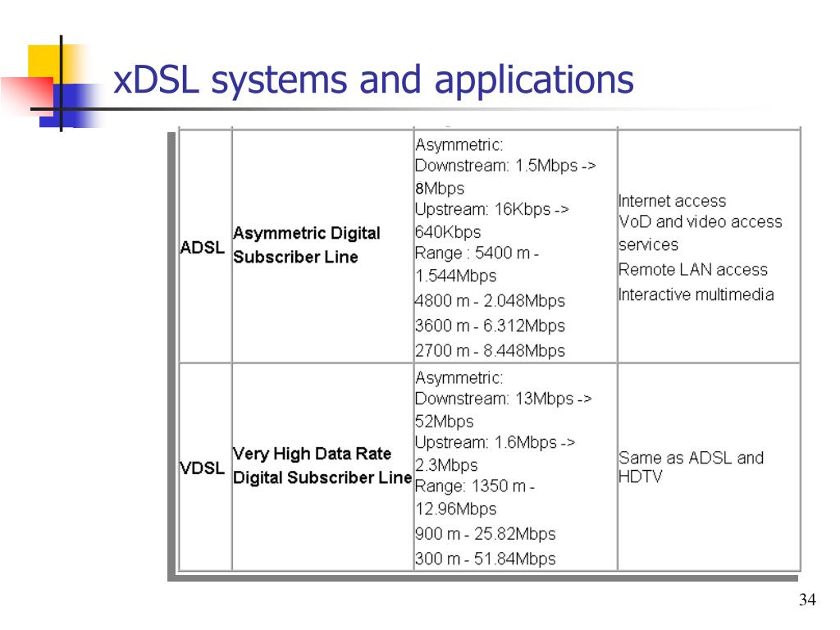Click 'Range : 5400 m -' text line
Viewport: 840px width, 630px height.
pyautogui.click(x=477, y=253)
